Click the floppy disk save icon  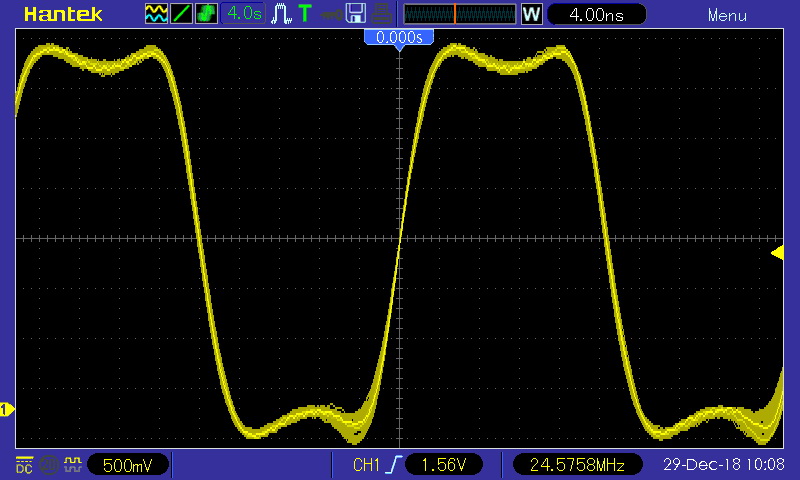pyautogui.click(x=356, y=13)
